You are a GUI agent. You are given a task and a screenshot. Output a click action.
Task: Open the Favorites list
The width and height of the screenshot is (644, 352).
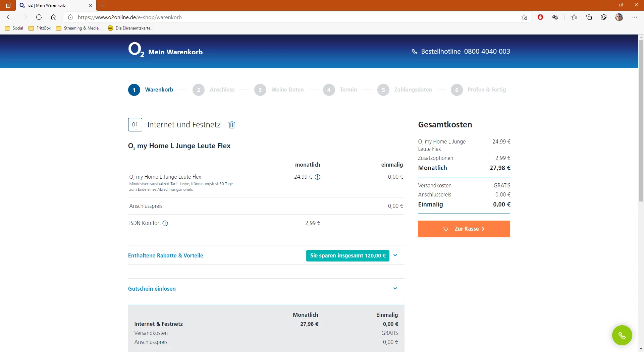[x=574, y=17]
